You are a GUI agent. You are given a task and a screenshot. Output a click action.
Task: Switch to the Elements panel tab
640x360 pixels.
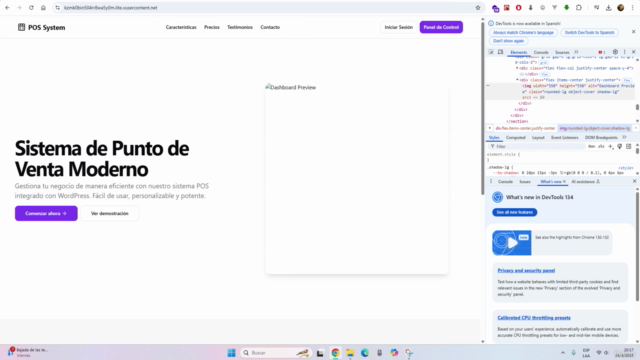[x=519, y=53]
